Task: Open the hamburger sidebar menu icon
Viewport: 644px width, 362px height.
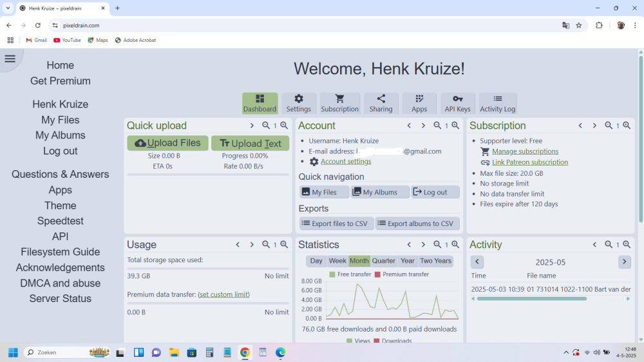Action: coord(10,59)
